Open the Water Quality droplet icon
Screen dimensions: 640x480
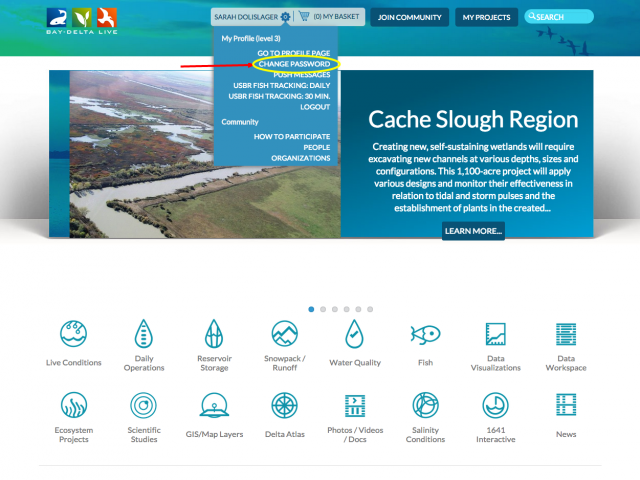pos(354,333)
